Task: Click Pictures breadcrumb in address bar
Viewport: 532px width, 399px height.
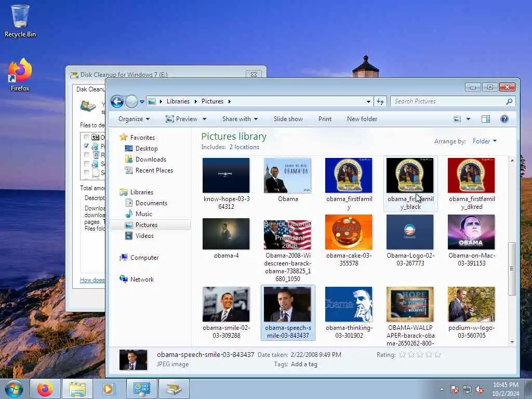Action: click(212, 101)
